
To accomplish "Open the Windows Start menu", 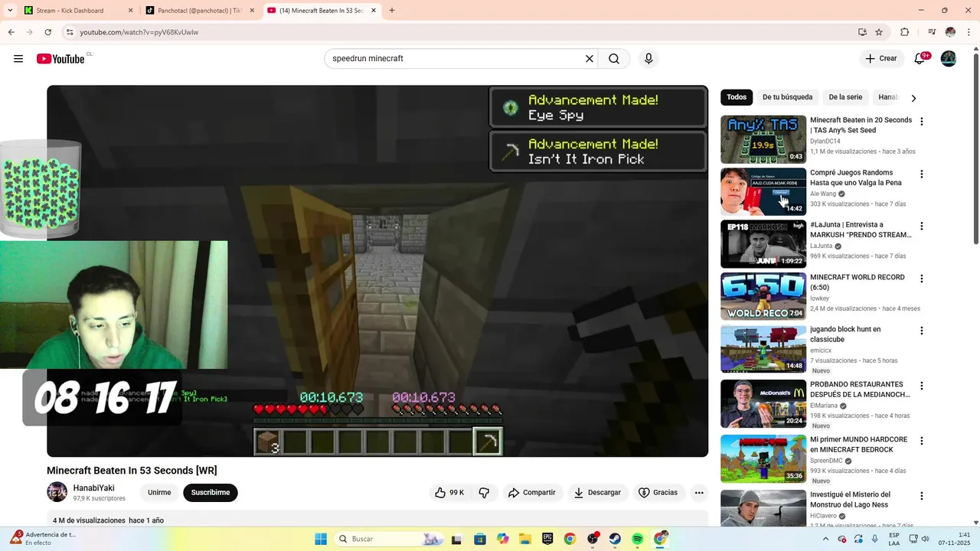I will coord(321,539).
